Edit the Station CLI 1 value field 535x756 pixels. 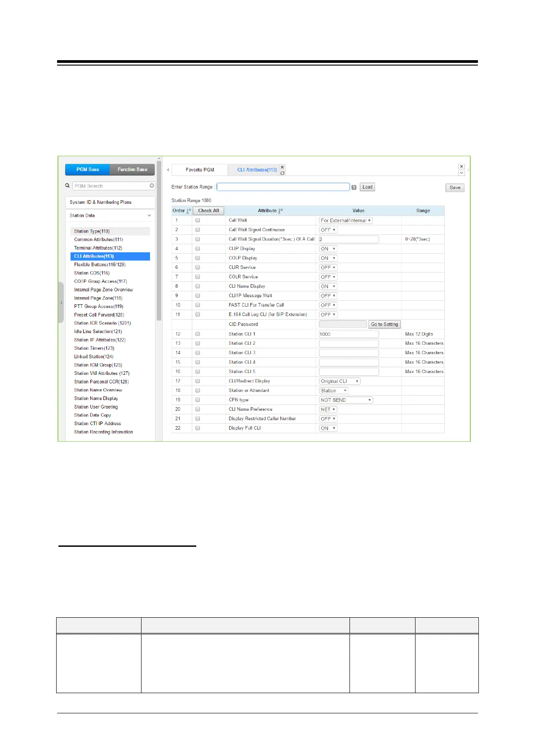pos(349,334)
